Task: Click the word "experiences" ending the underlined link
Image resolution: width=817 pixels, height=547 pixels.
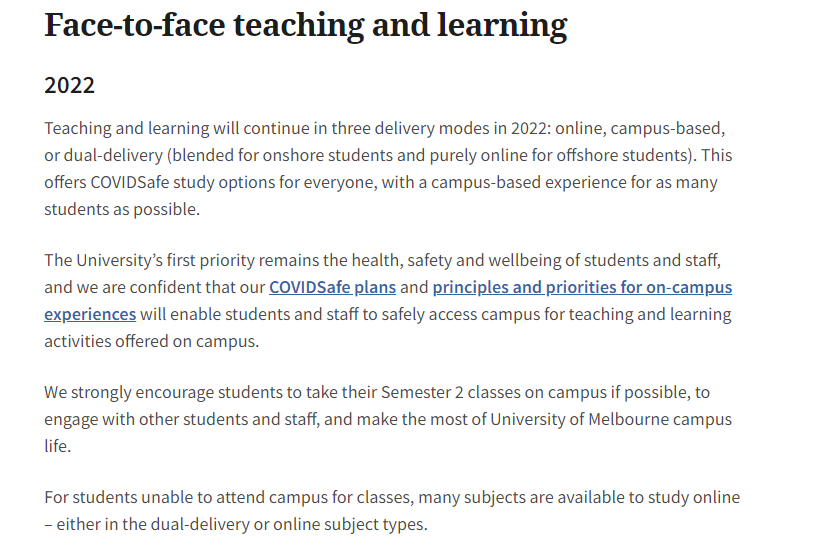Action: 90,314
